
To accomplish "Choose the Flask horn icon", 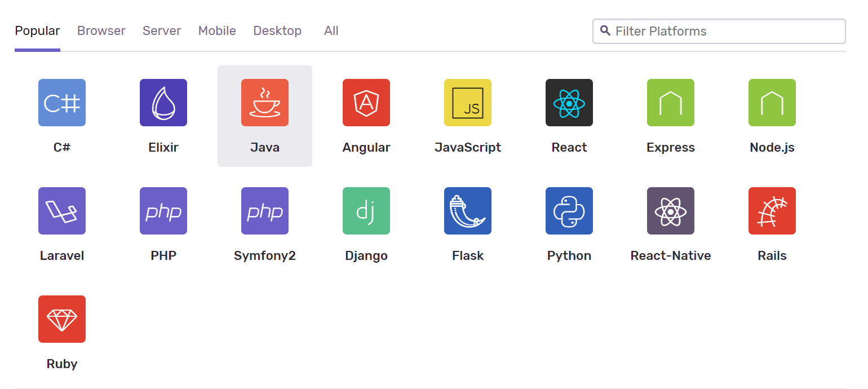I will [x=468, y=211].
